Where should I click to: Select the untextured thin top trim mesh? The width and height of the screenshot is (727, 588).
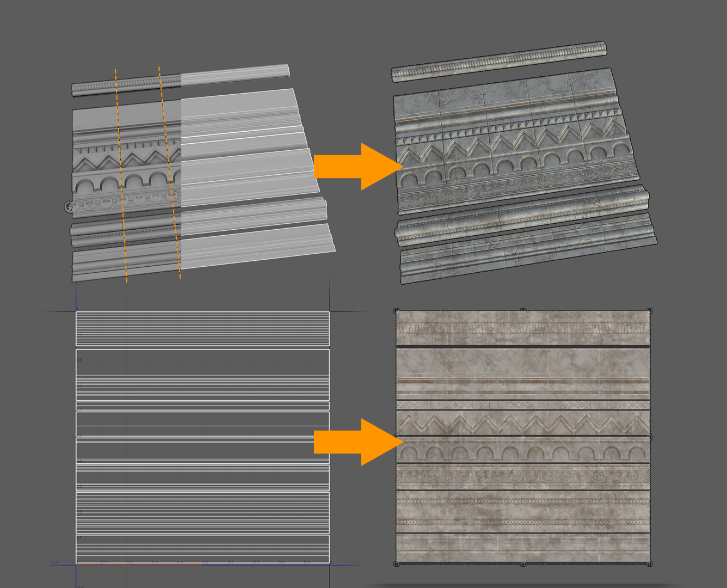[x=181, y=80]
